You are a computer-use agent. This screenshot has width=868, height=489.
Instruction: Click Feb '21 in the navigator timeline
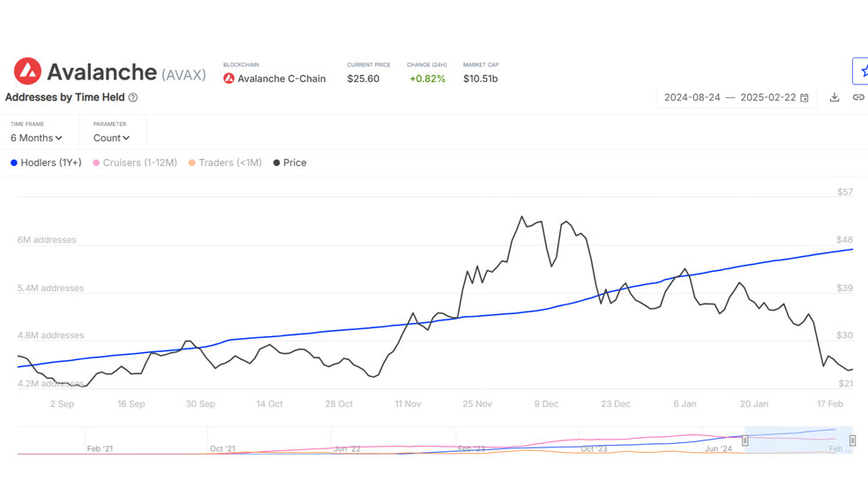[x=100, y=448]
